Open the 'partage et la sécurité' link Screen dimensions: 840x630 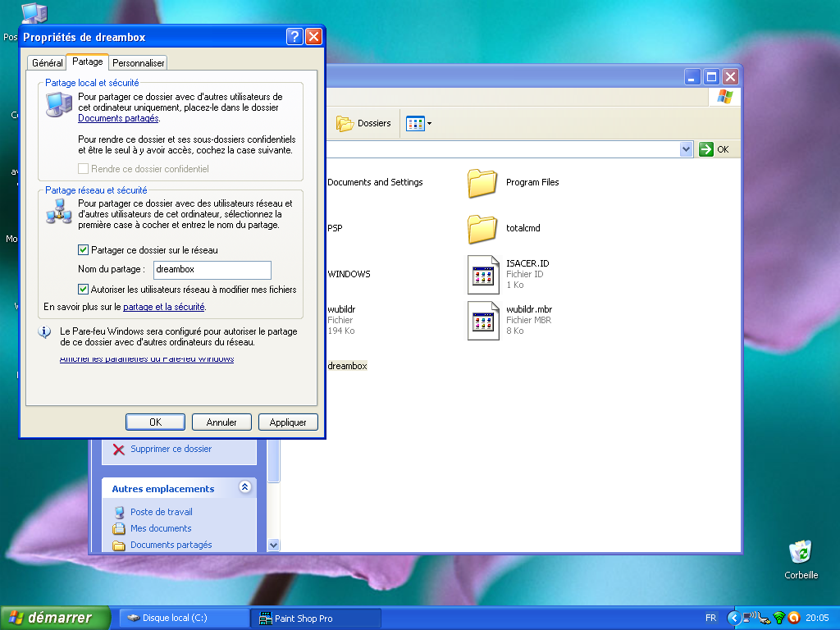(164, 307)
